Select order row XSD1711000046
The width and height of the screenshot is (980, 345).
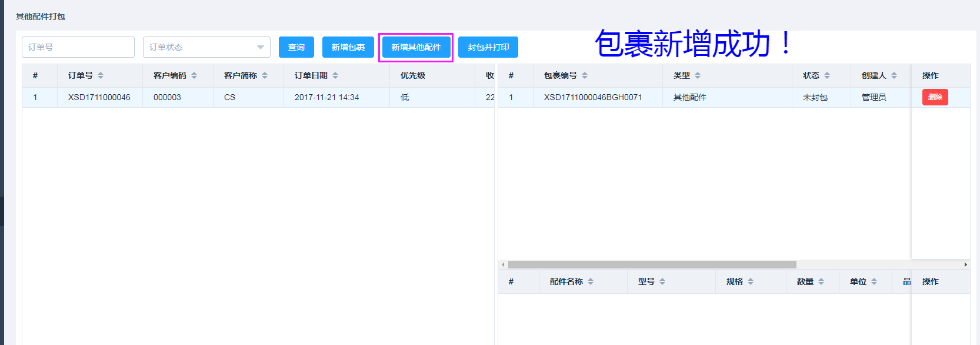coord(99,97)
